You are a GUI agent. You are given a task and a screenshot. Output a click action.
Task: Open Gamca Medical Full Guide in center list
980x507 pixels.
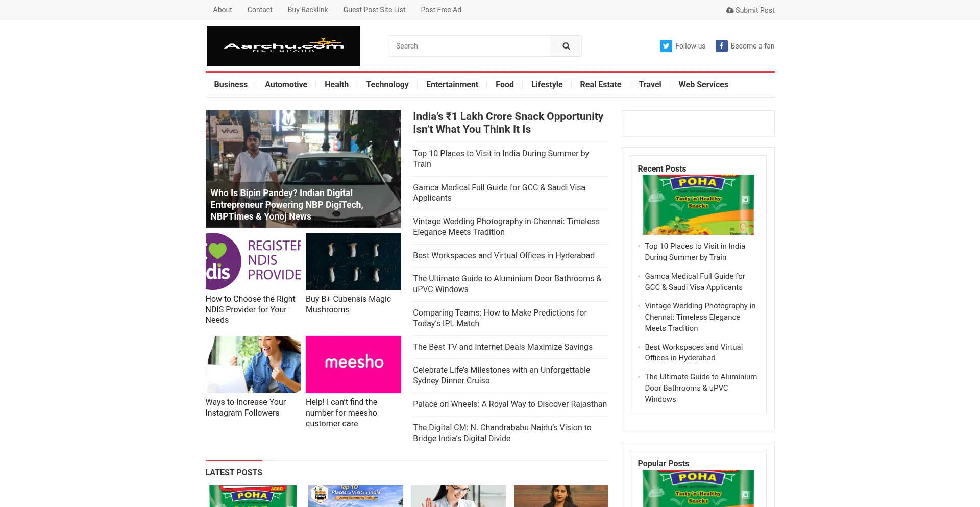(x=499, y=193)
